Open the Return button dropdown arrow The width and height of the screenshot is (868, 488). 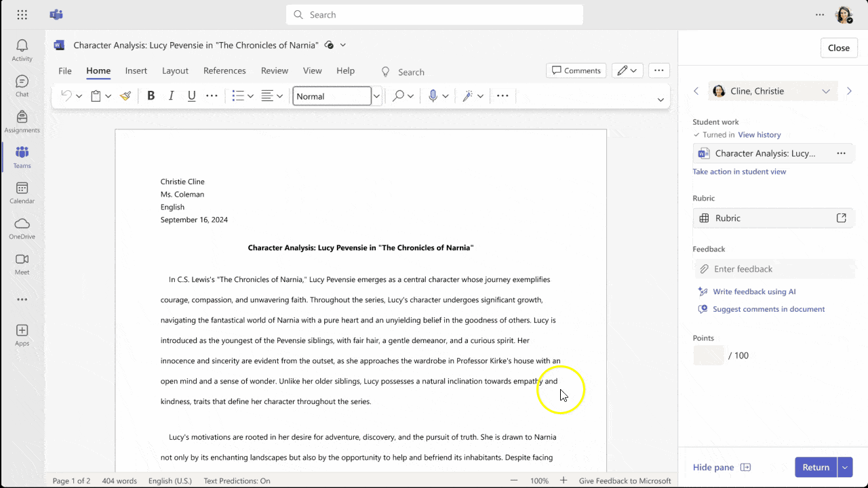pyautogui.click(x=845, y=467)
